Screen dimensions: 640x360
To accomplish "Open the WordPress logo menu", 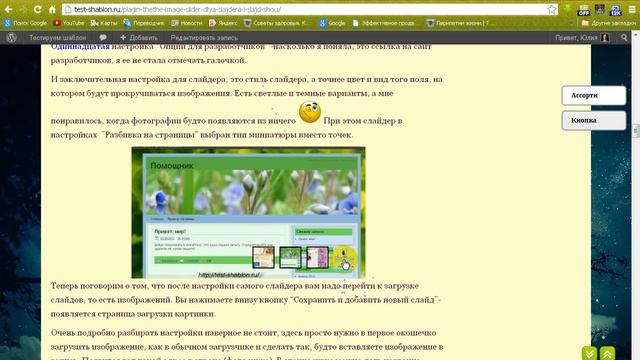I will pyautogui.click(x=11, y=38).
